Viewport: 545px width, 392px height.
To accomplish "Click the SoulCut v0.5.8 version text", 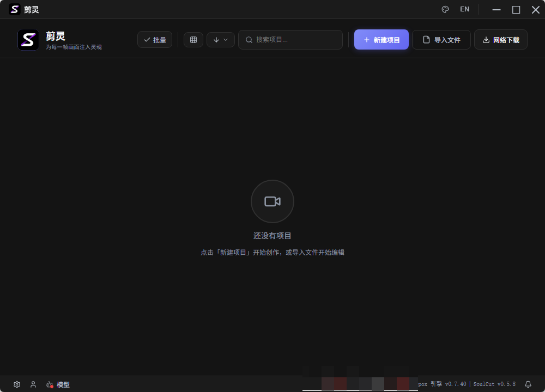I will coord(494,384).
